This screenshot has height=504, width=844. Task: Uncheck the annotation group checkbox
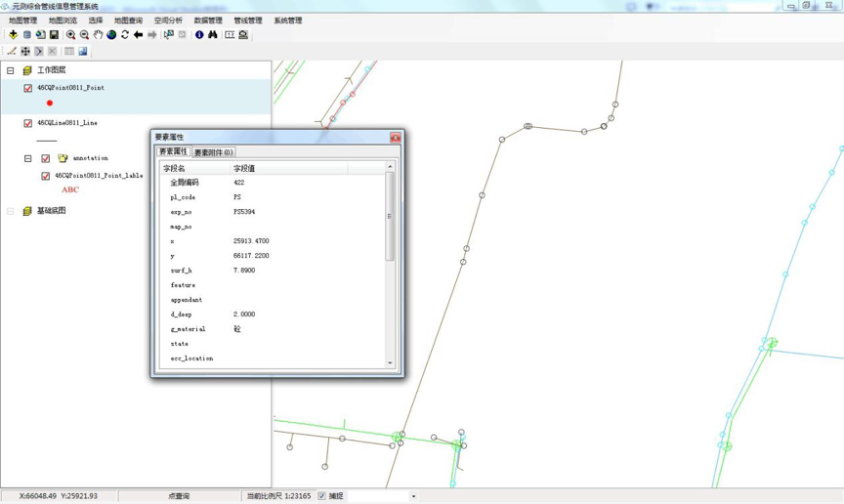tap(45, 158)
